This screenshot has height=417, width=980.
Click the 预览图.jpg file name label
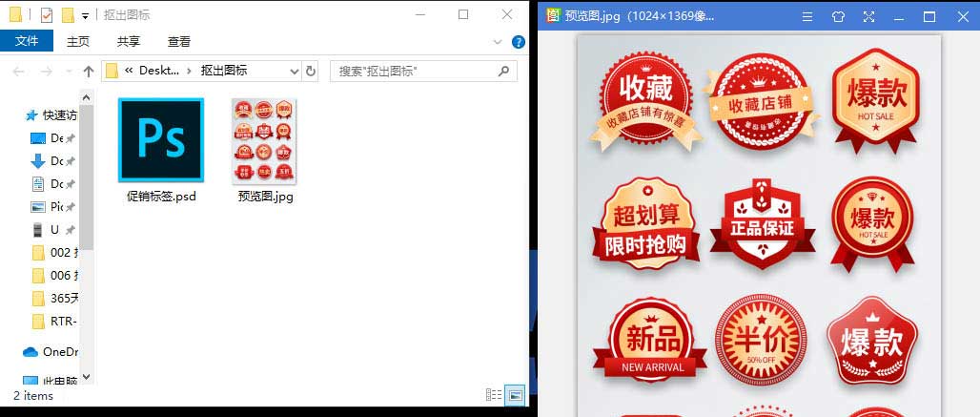point(266,197)
